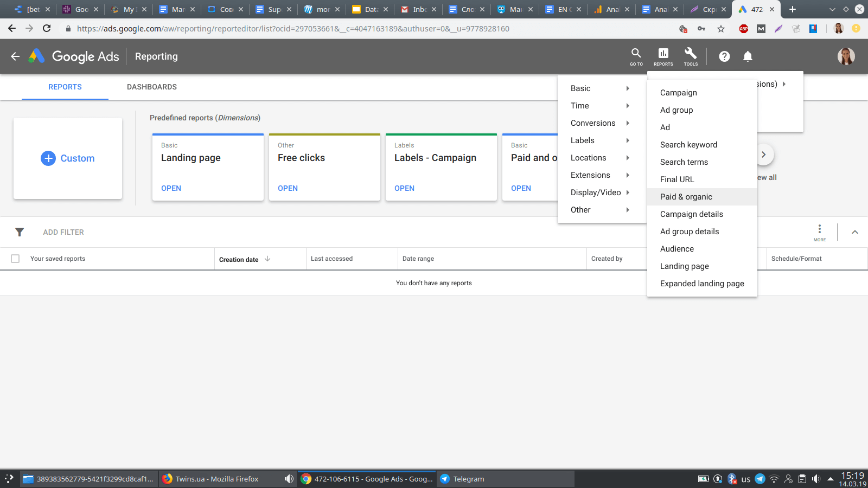868x488 pixels.
Task: Click the key icon in the address bar
Action: 701,29
